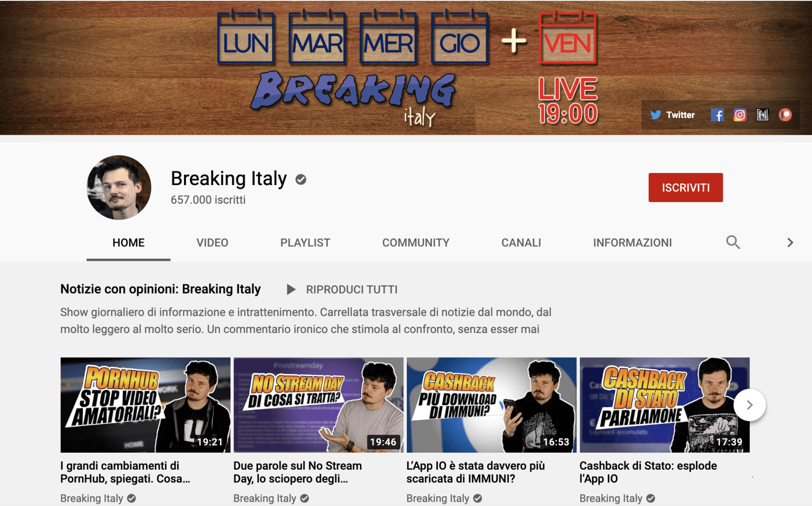
Task: Click Breaking Italy name under Cashback di Stato video
Action: (611, 498)
